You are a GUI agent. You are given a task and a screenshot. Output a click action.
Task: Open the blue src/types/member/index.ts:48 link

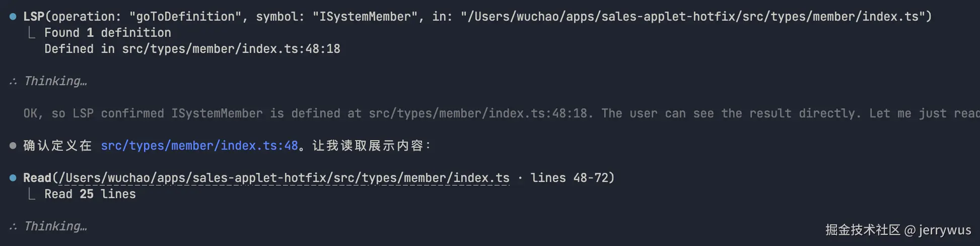[x=199, y=146]
